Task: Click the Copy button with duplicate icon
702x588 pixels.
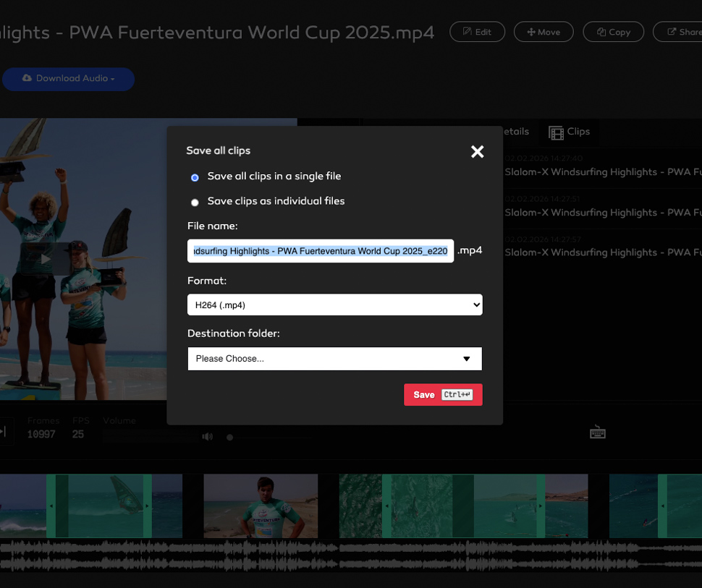Action: tap(613, 32)
